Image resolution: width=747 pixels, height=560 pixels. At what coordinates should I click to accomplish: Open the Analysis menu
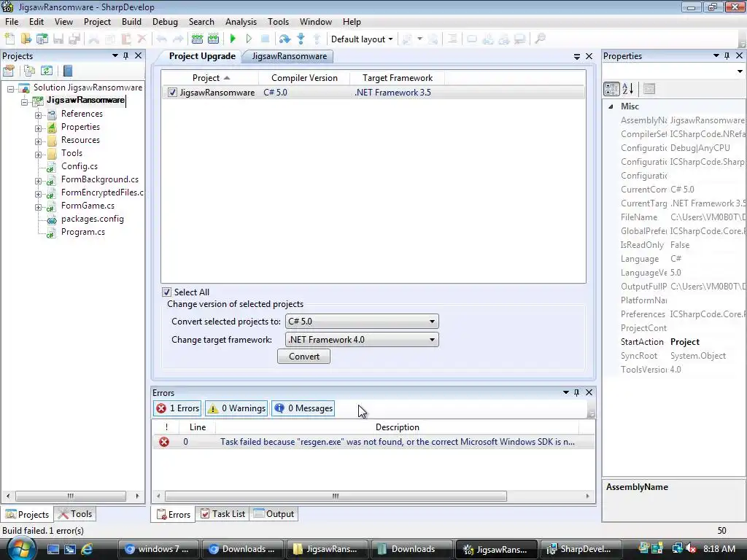[241, 22]
